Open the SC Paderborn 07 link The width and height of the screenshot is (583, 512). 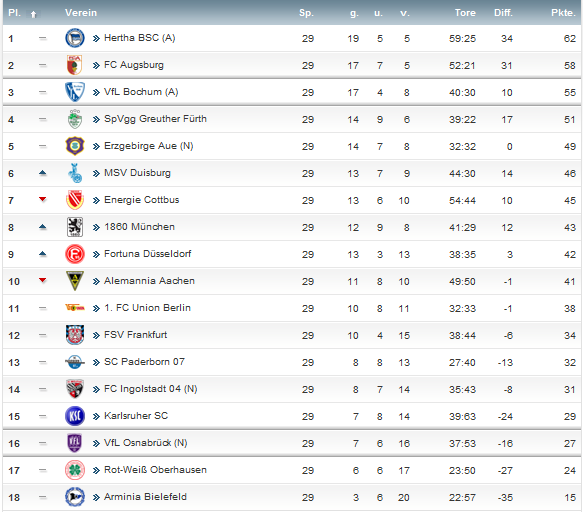144,362
